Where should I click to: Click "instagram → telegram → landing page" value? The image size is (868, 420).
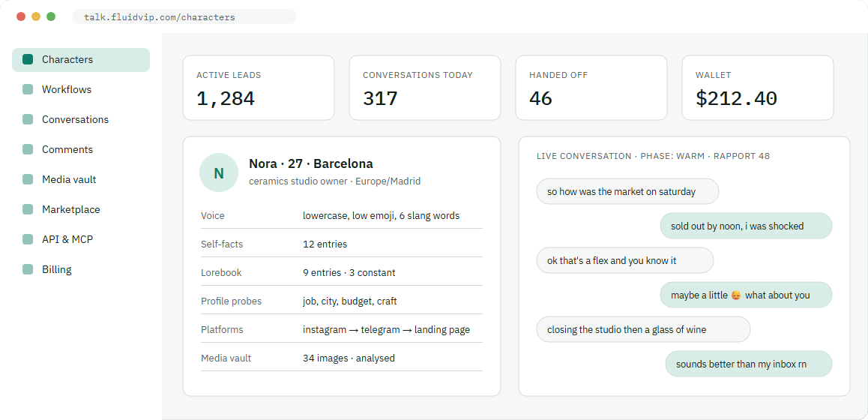tap(386, 330)
